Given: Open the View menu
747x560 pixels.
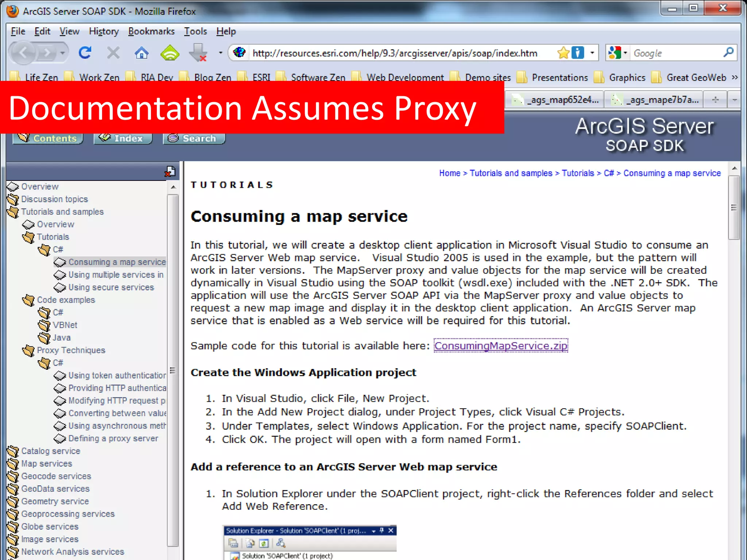Looking at the screenshot, I should point(69,31).
